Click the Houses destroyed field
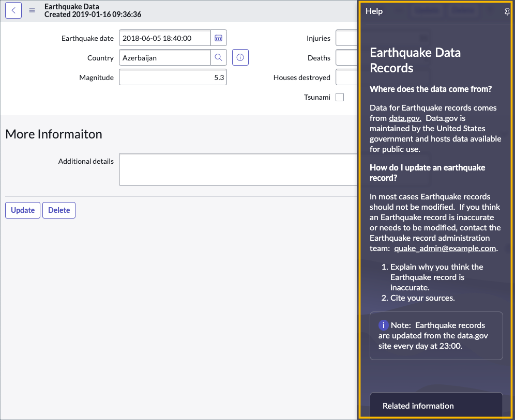The height and width of the screenshot is (420, 515). [x=346, y=77]
